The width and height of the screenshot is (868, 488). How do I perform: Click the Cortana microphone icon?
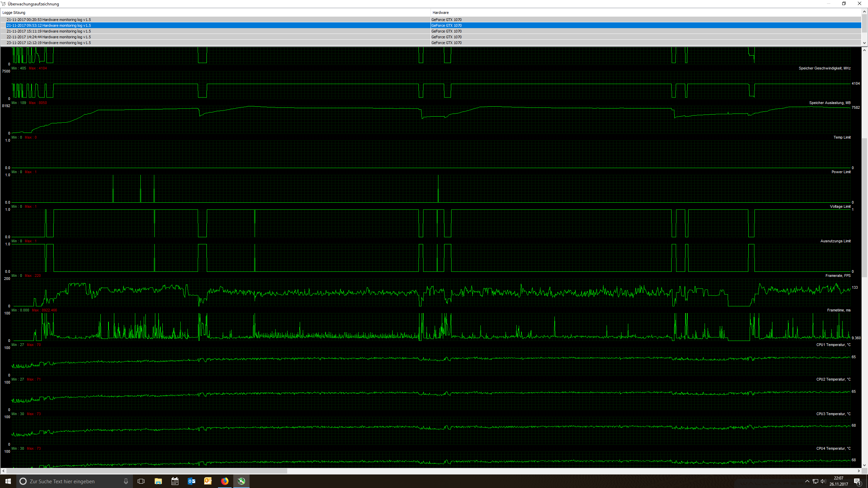[126, 481]
